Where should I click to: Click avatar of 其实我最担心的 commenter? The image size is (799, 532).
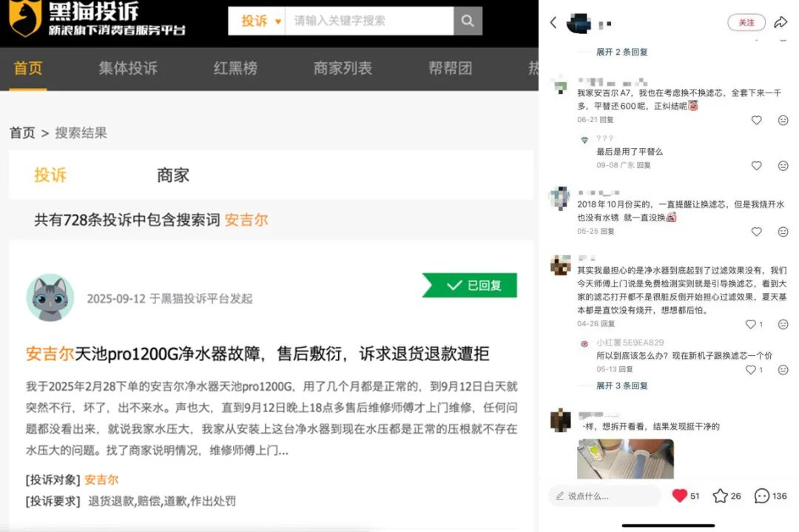561,265
